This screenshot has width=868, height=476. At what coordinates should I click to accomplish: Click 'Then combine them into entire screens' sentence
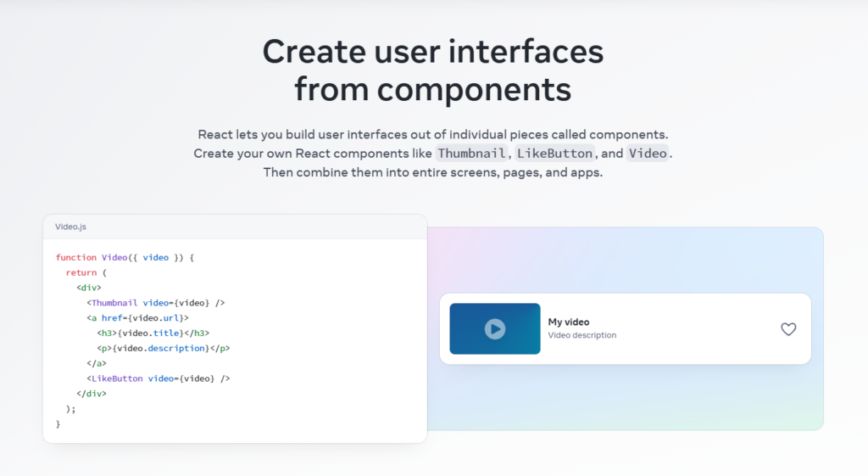coord(433,172)
